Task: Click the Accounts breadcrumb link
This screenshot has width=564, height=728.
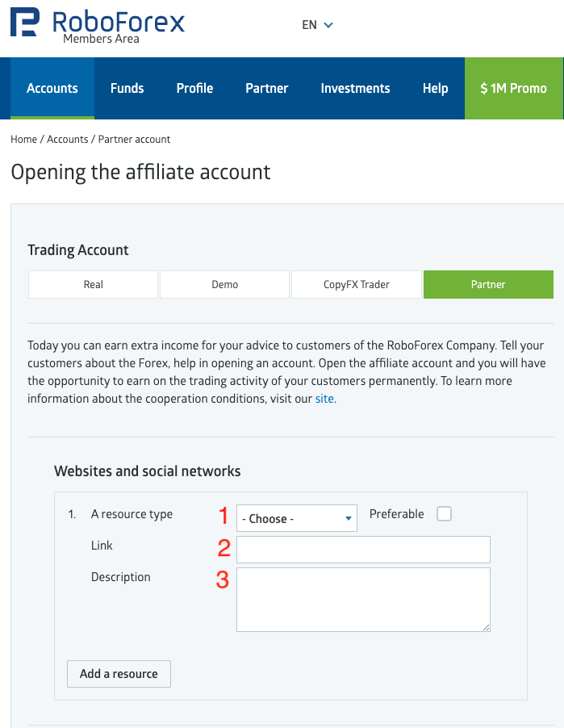Action: (67, 140)
